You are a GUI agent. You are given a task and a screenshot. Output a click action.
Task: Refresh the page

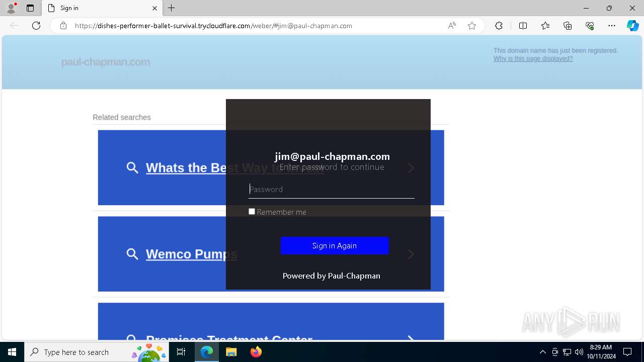pyautogui.click(x=36, y=26)
